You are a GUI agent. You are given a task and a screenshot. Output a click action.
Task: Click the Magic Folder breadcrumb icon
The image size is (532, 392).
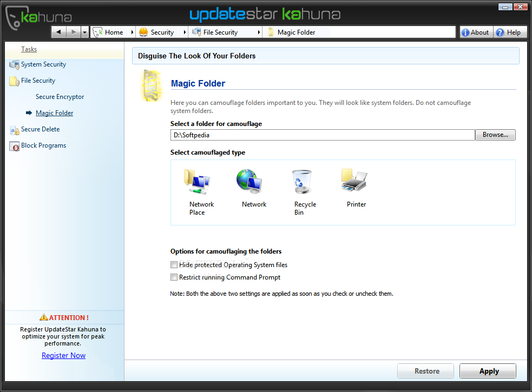[271, 32]
